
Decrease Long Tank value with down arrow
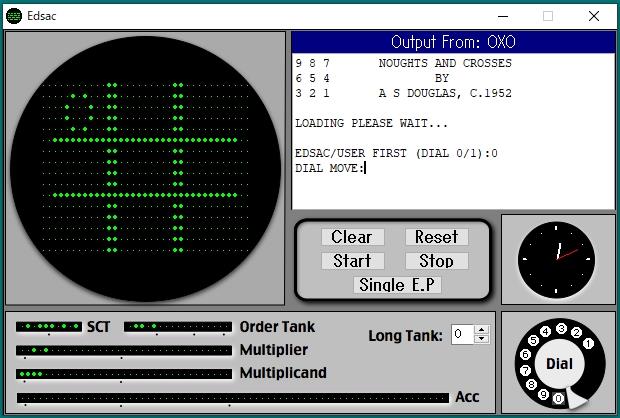pos(482,339)
